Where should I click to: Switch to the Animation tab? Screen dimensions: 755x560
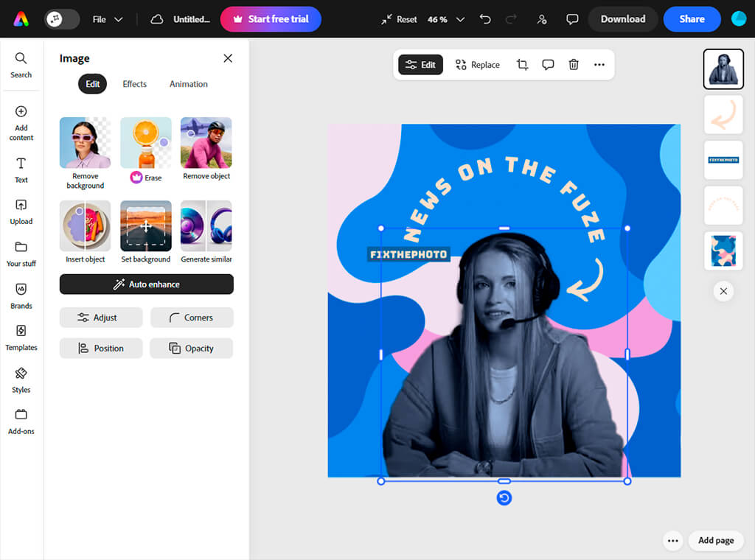coord(188,84)
